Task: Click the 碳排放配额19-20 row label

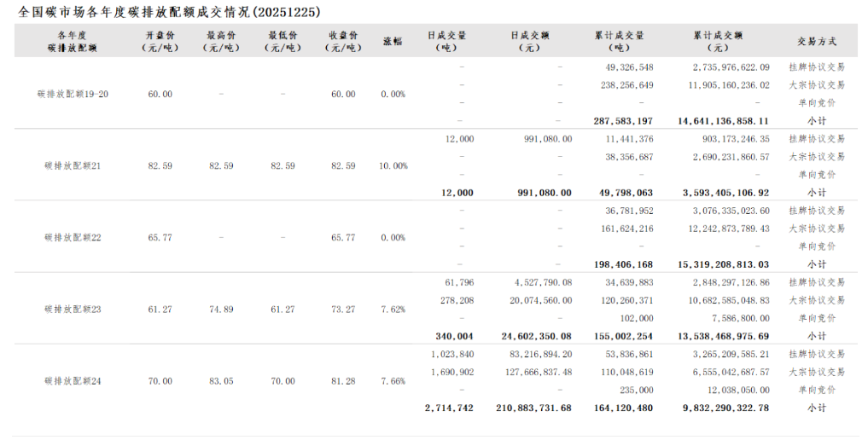Action: pyautogui.click(x=73, y=94)
